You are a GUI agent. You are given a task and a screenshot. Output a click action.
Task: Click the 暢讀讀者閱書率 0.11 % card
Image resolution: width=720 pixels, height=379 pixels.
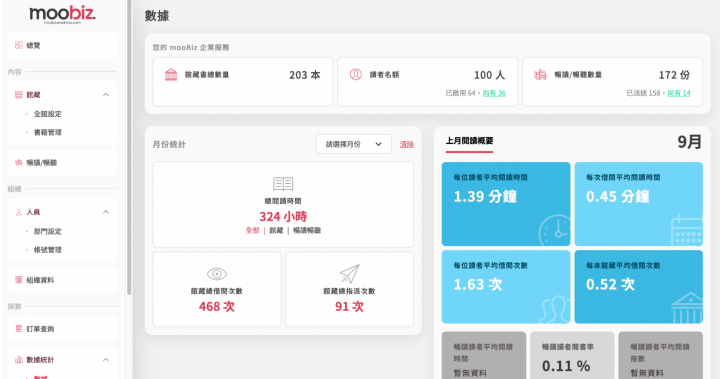click(572, 356)
